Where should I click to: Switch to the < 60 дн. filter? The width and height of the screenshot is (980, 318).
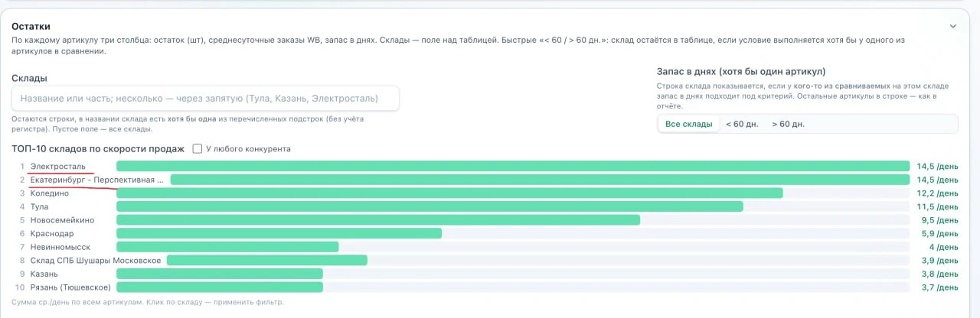coord(741,124)
